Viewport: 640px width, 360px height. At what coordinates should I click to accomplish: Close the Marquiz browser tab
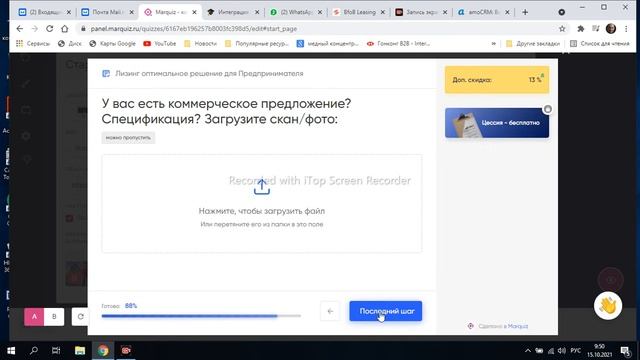click(x=194, y=12)
